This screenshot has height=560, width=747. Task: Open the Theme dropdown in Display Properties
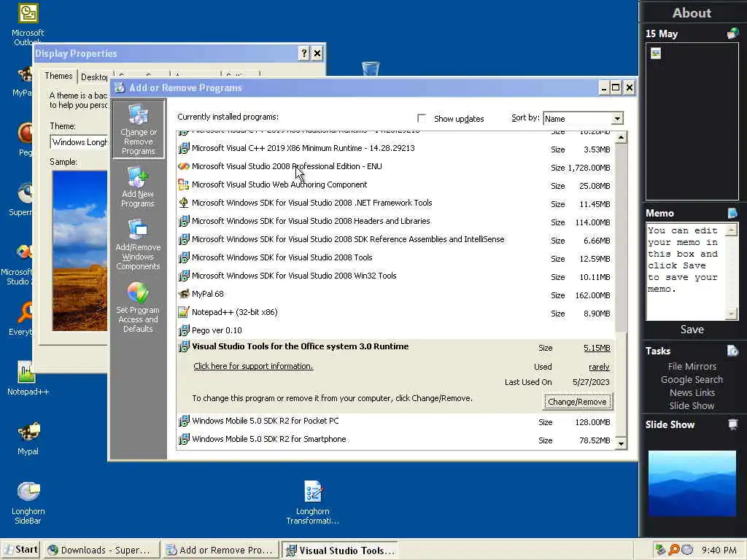point(79,142)
